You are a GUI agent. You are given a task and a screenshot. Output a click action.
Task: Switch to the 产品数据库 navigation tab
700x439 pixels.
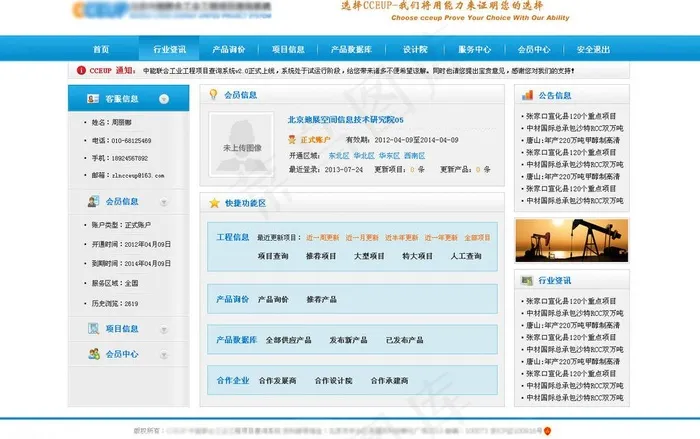352,49
